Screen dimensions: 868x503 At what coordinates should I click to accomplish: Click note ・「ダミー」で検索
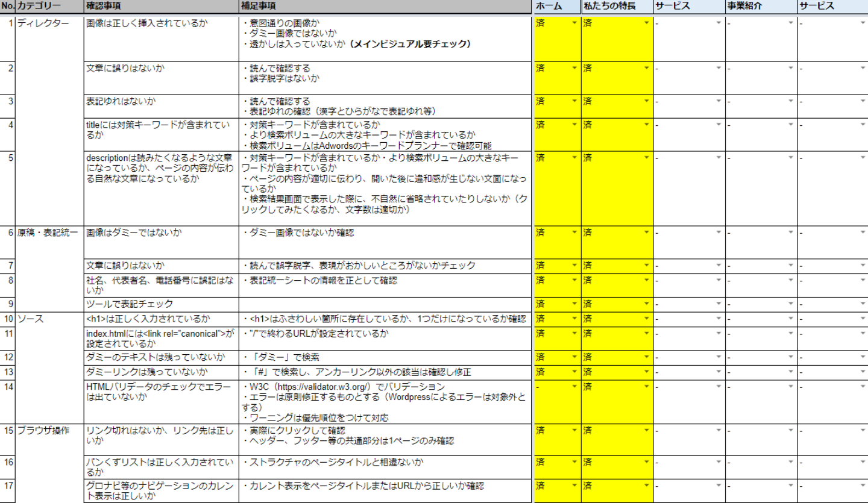(x=385, y=358)
